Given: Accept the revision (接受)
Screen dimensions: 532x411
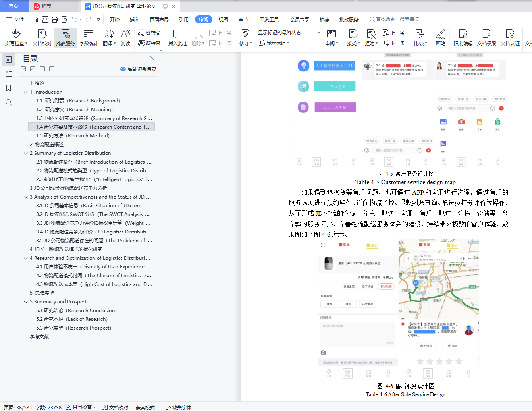Looking at the screenshot, I should pyautogui.click(x=353, y=38).
